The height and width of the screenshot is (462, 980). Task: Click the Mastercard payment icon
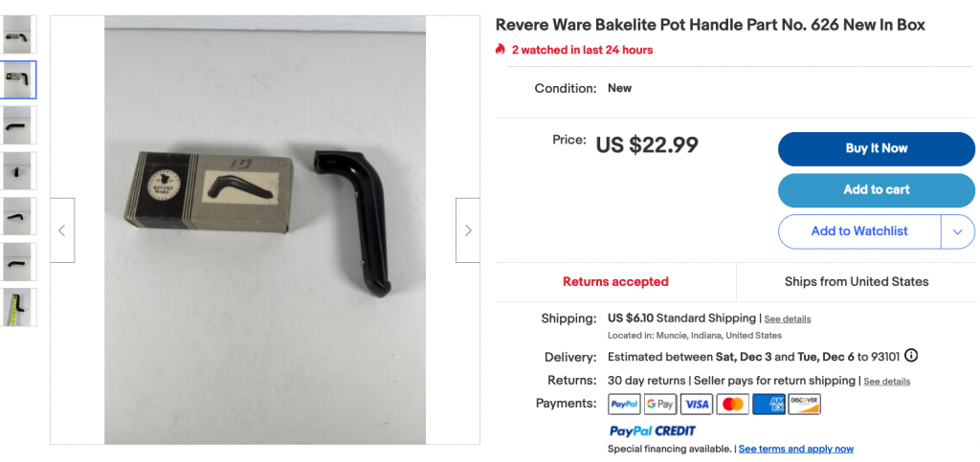click(732, 404)
